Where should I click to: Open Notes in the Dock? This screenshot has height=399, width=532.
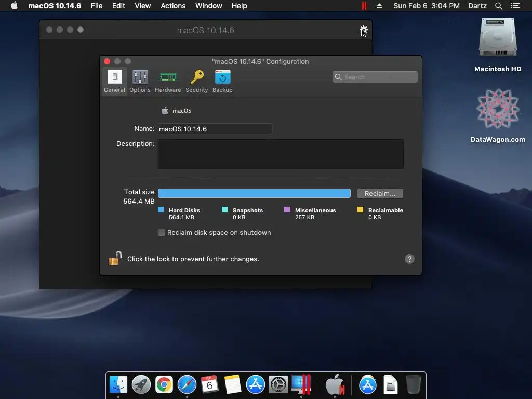233,385
